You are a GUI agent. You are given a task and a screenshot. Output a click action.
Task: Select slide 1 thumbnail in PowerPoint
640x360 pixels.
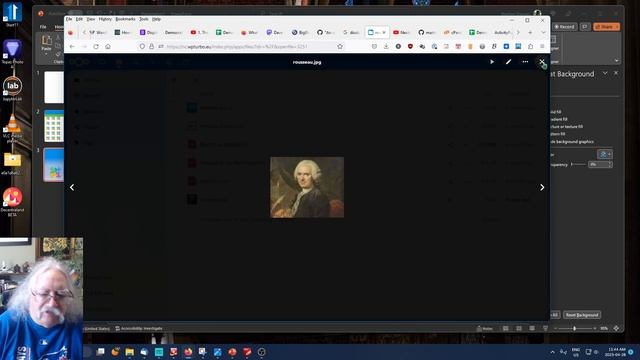pos(54,87)
